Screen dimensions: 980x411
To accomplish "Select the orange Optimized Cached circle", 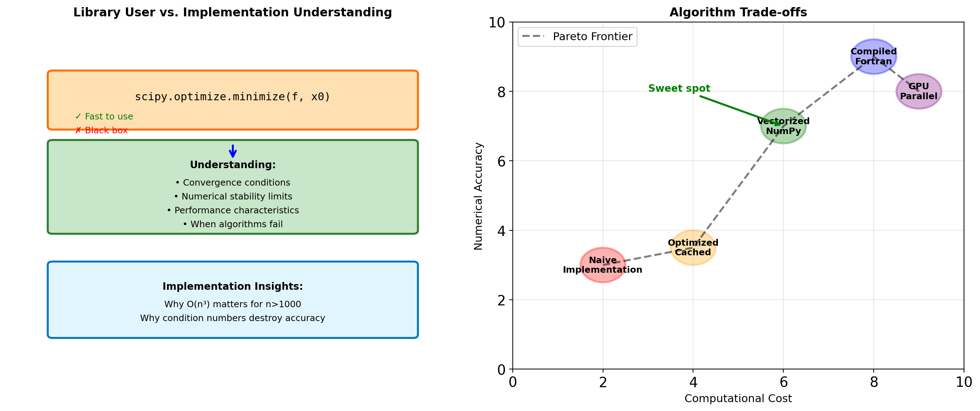I will tap(693, 247).
